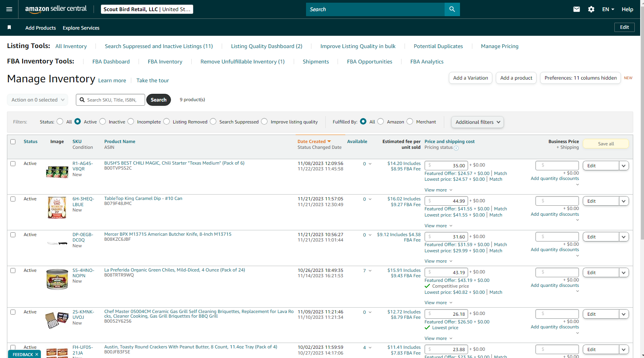Click the Save all button

click(x=606, y=144)
